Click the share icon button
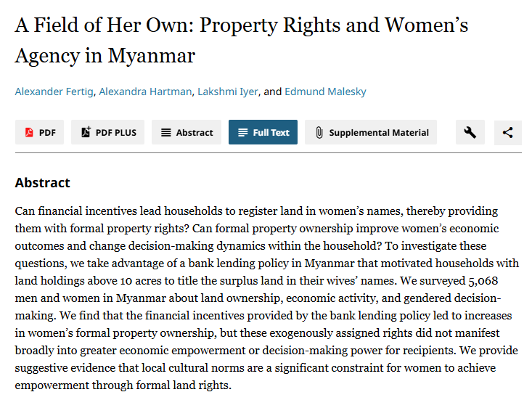 pyautogui.click(x=507, y=132)
